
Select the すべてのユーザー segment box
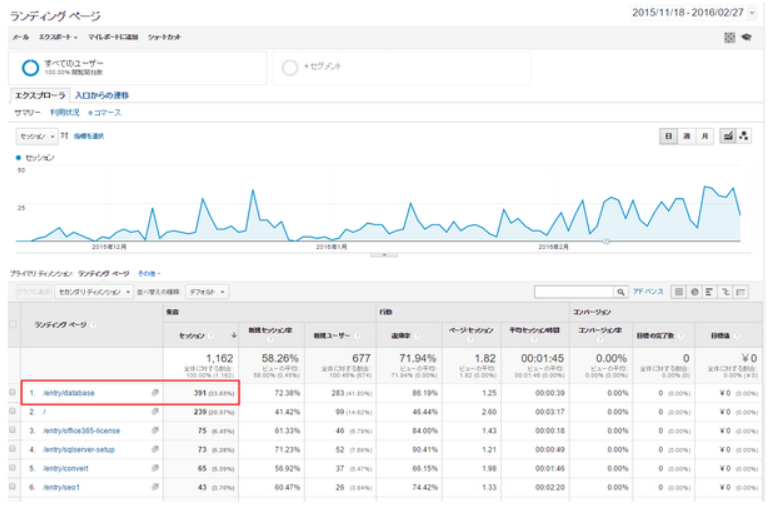point(138,68)
